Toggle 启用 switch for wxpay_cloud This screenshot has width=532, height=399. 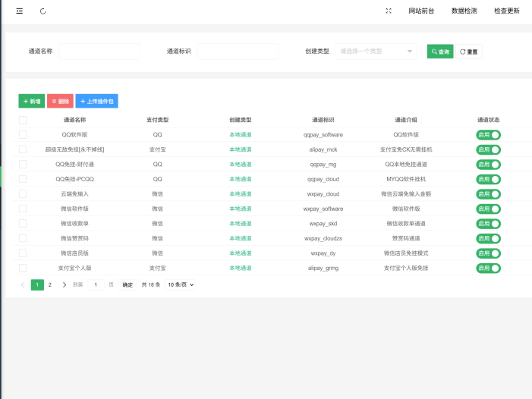488,194
